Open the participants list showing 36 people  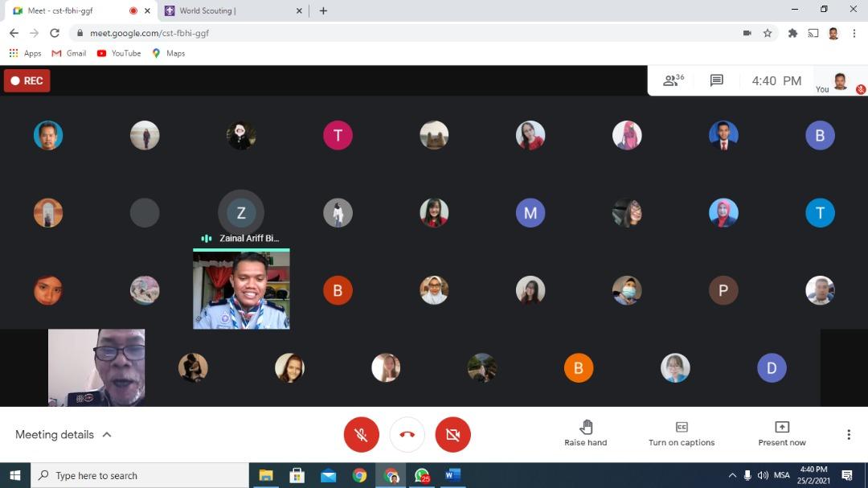coord(673,80)
